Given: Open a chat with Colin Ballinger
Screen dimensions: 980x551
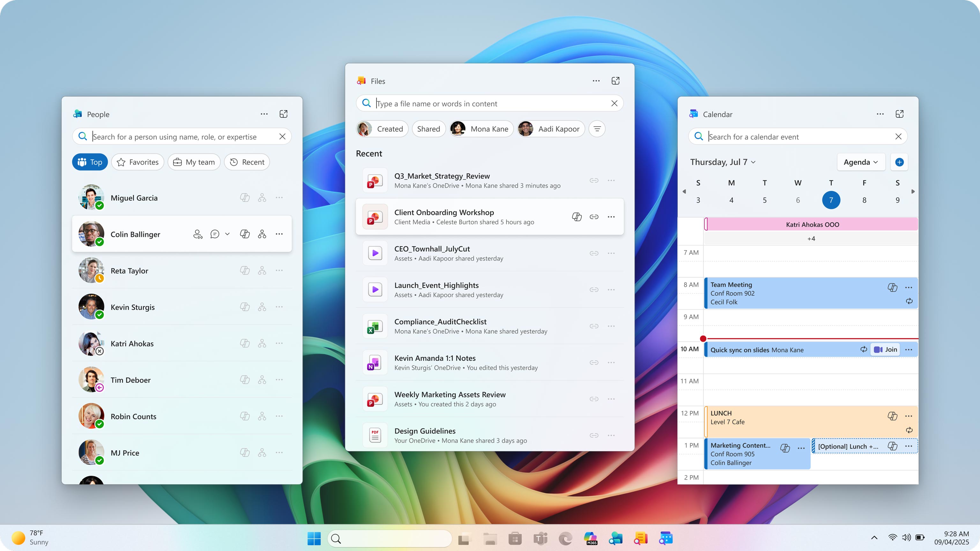Looking at the screenshot, I should coord(215,234).
